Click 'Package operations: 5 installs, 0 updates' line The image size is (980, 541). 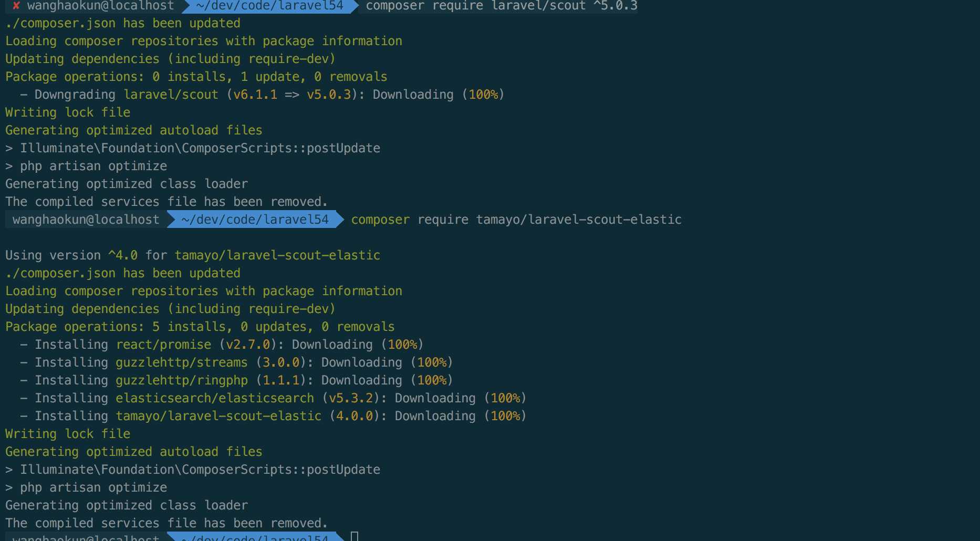200,327
